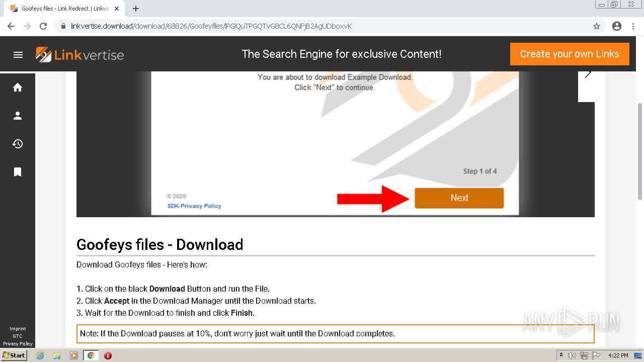This screenshot has width=644, height=362.
Task: Click the address bar URL
Action: tap(211, 26)
